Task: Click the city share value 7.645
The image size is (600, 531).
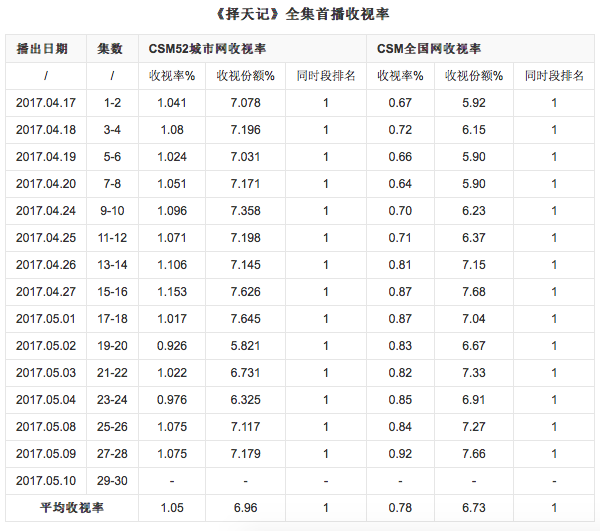Action: coord(245,319)
